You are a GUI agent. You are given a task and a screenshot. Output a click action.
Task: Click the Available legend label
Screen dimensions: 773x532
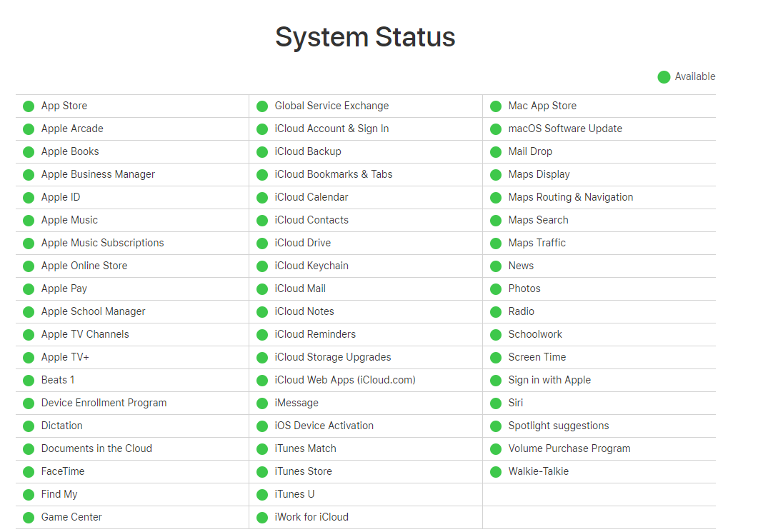coord(695,76)
